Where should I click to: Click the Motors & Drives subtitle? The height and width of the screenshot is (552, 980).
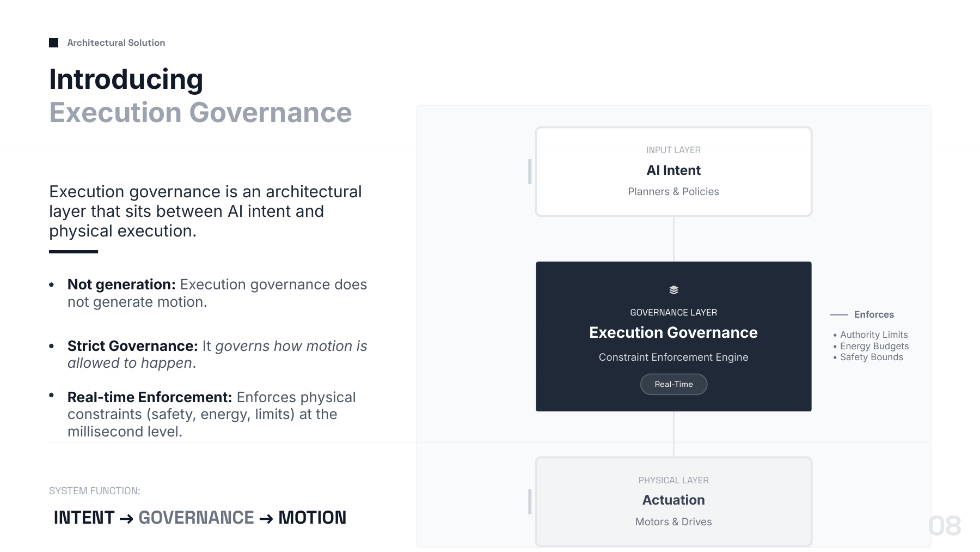point(673,522)
